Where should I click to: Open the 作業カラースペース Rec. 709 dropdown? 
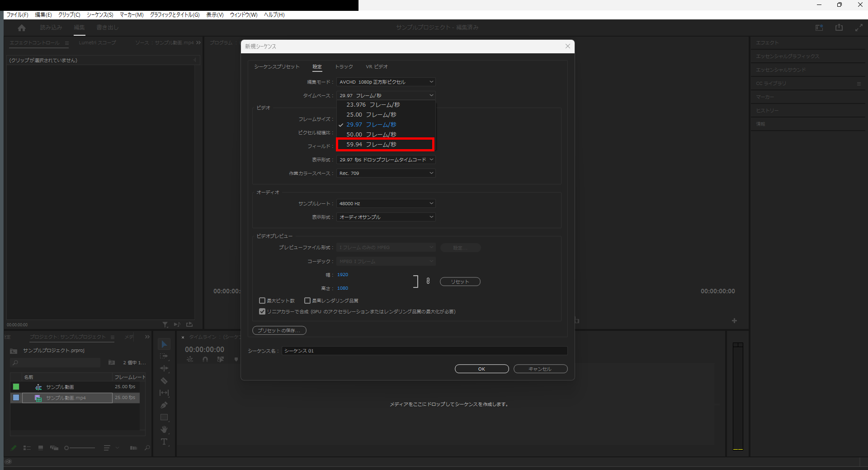(386, 173)
